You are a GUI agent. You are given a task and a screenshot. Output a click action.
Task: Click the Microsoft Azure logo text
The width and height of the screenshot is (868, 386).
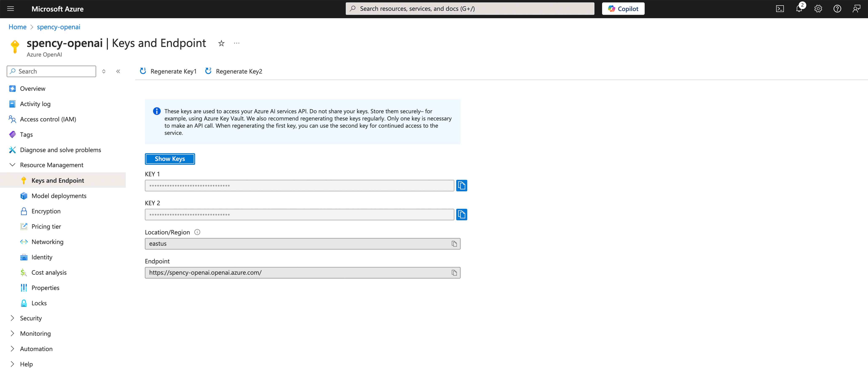58,9
